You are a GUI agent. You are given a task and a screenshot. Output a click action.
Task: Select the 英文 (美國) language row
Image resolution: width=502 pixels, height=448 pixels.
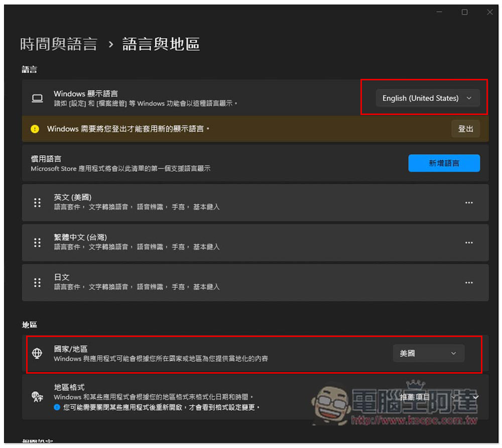pos(255,203)
